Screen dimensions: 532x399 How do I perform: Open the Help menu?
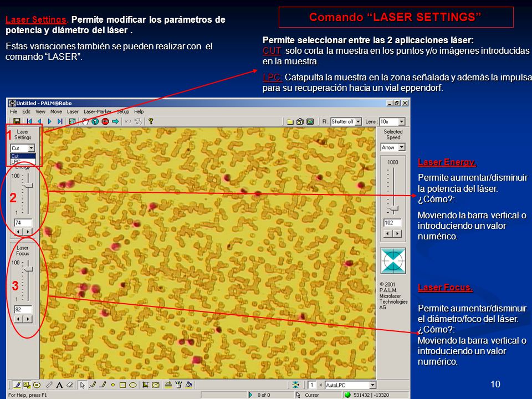tap(139, 111)
